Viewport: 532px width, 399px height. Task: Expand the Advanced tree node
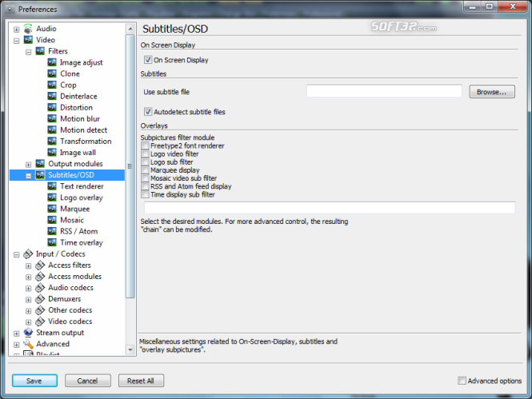point(16,345)
